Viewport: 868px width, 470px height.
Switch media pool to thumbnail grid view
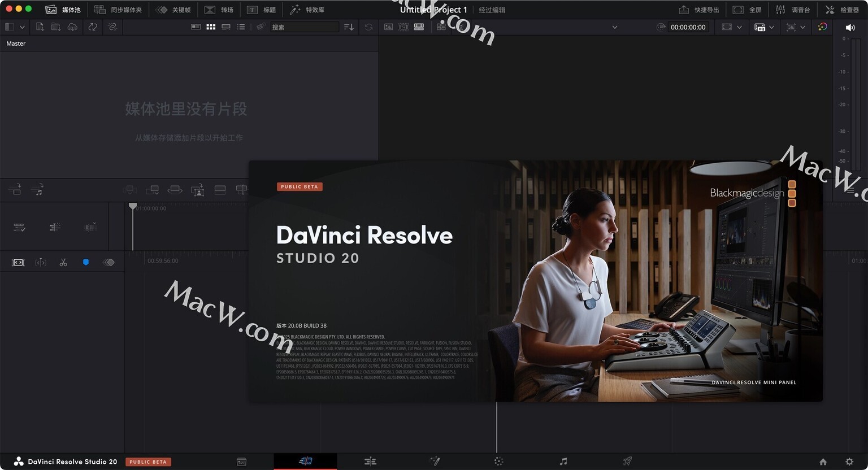point(211,27)
